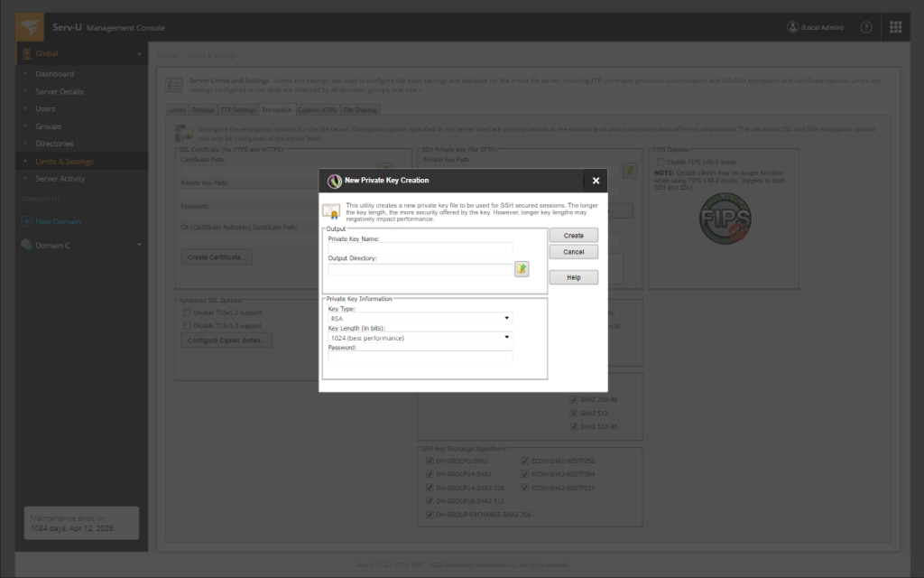Uncheck the DH-GROUP1-SHA1 algorithm
The image size is (924, 578).
[429, 460]
